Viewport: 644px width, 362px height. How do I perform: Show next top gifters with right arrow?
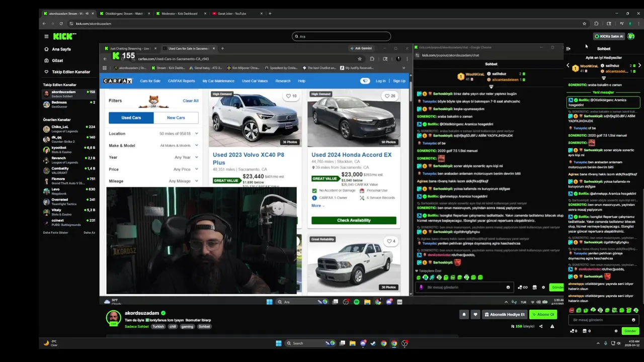tap(639, 66)
